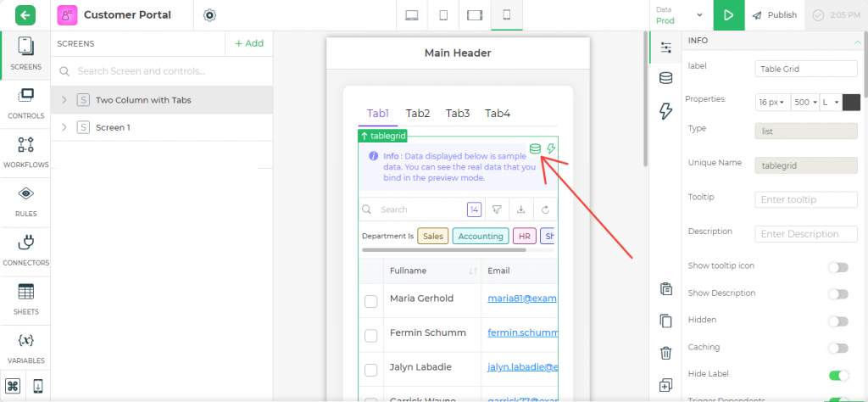
Task: Open the Controls sidebar section
Action: pos(25,103)
